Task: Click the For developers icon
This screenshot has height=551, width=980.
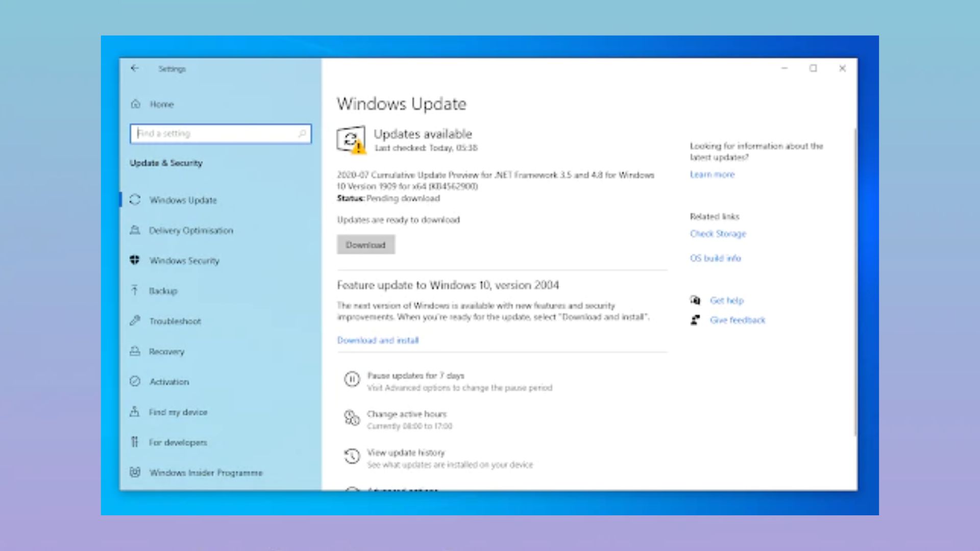Action: click(135, 442)
